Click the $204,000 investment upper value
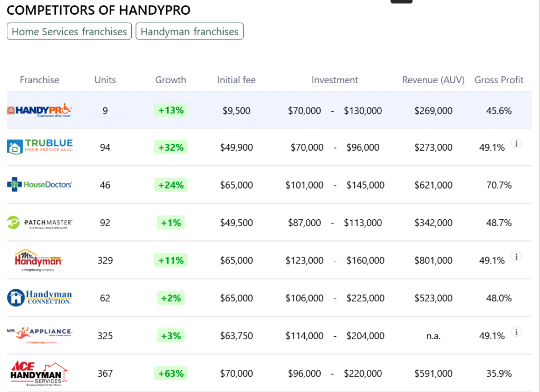Screen dimensions: 540x392 (x=365, y=336)
